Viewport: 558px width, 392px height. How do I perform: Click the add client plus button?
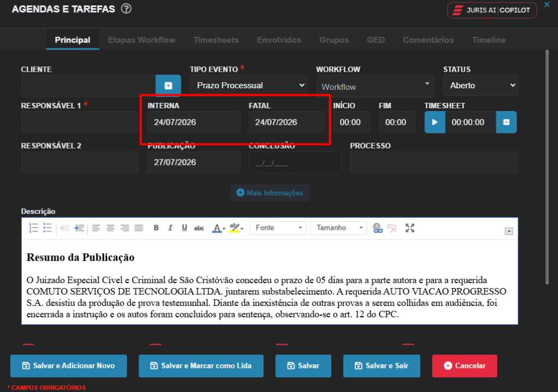pyautogui.click(x=168, y=85)
